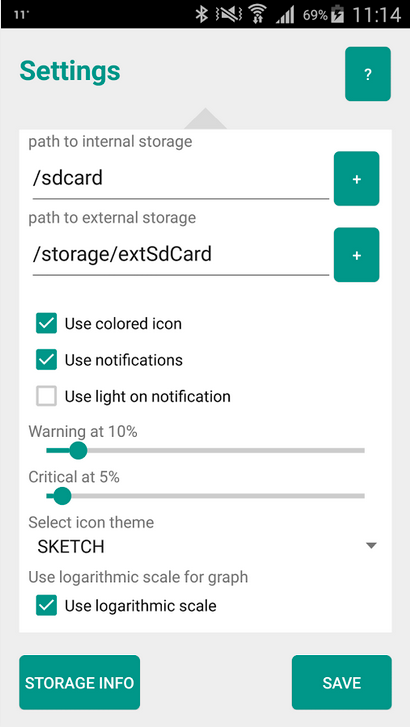The image size is (410, 727).
Task: Open the icon theme selector showing SKETCH
Action: pyautogui.click(x=205, y=547)
